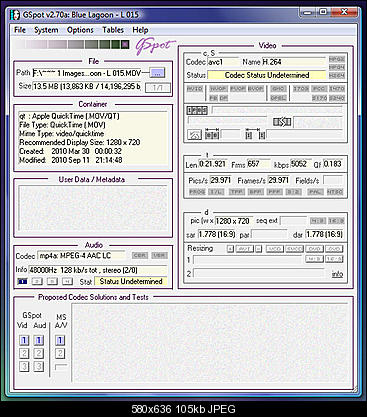Click the Codec Status Undetermined field
This screenshot has height=417, width=367.
tap(267, 75)
